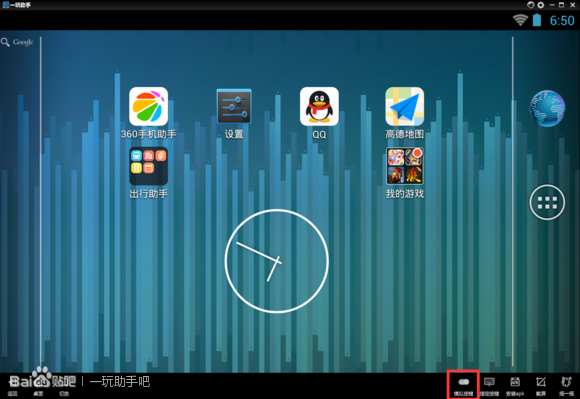This screenshot has width=580, height=399.
Task: Click the 高德地图 label text
Action: 405,134
